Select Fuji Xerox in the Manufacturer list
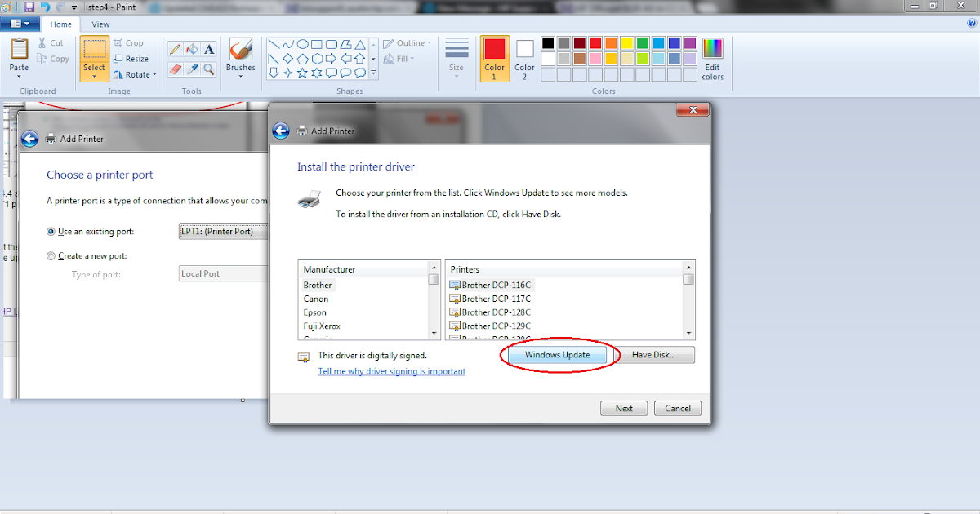 (x=322, y=326)
